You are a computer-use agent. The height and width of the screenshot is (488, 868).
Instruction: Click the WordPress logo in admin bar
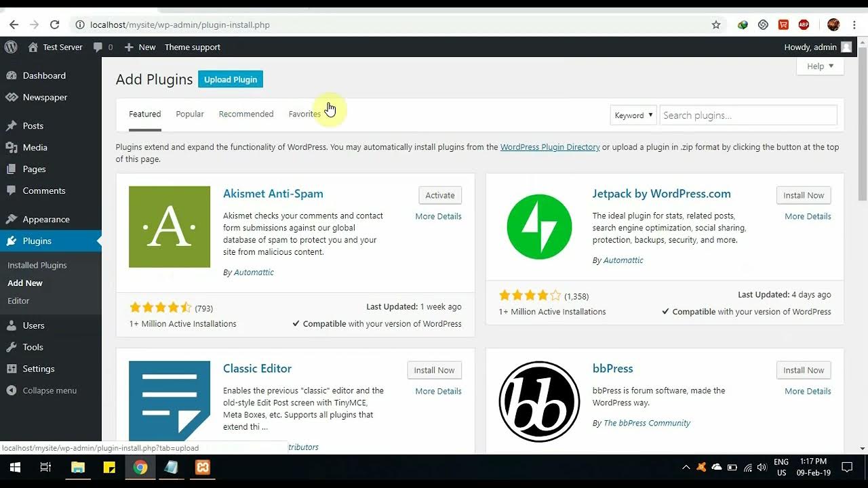(x=11, y=47)
